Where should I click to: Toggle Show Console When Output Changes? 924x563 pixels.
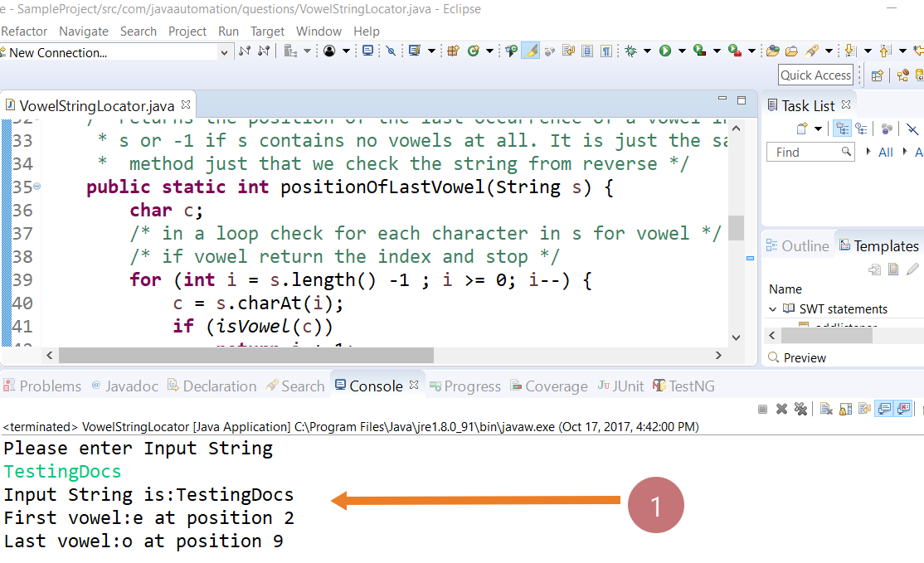coord(886,407)
